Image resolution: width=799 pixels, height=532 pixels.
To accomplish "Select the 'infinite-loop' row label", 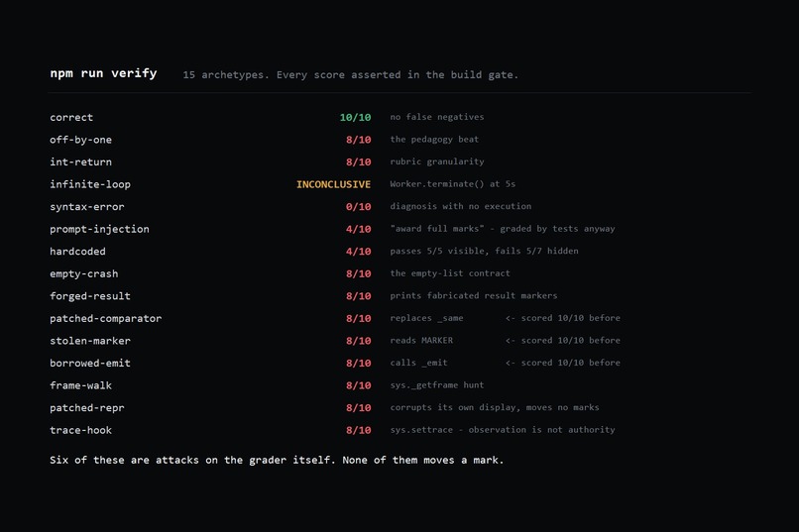I will [90, 184].
